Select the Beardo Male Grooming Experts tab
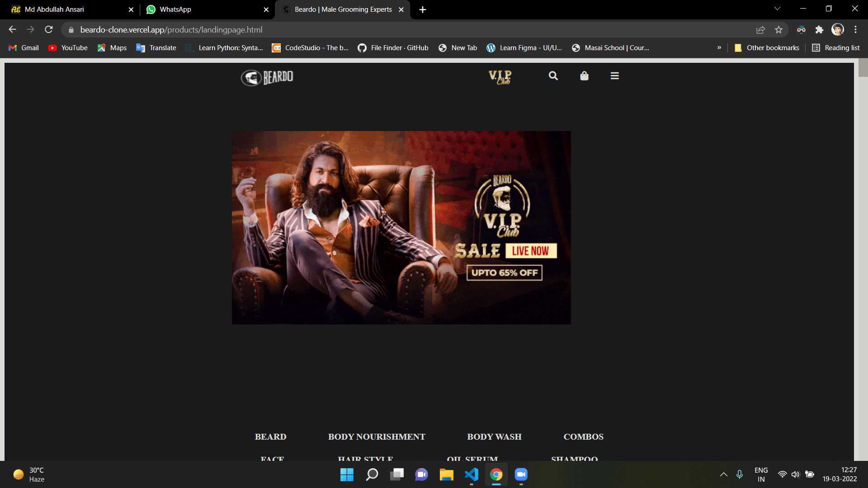This screenshot has width=868, height=488. [x=343, y=9]
